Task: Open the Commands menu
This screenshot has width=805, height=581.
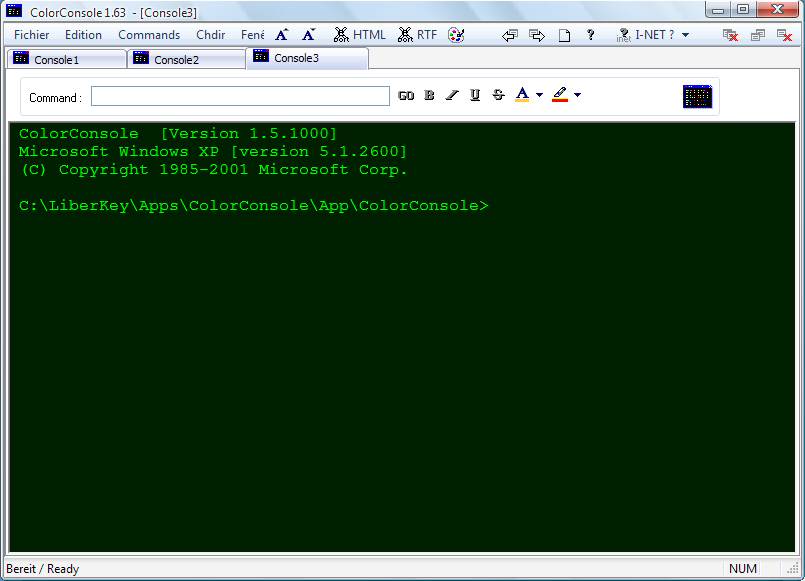Action: tap(149, 35)
